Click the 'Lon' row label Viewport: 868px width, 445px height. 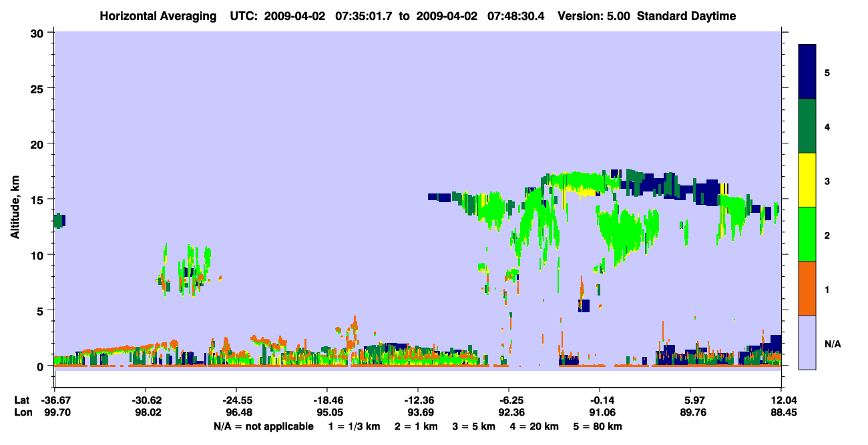[22, 412]
